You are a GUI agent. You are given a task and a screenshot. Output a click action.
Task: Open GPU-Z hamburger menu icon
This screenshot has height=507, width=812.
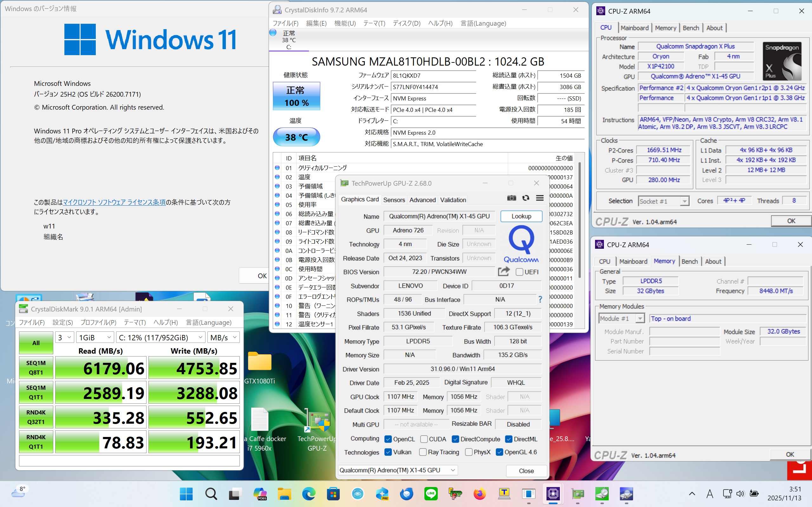pyautogui.click(x=540, y=198)
